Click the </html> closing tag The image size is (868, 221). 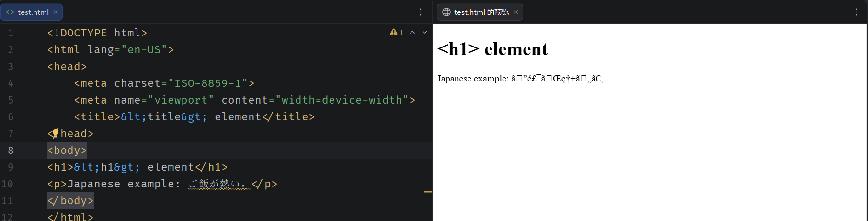[70, 216]
